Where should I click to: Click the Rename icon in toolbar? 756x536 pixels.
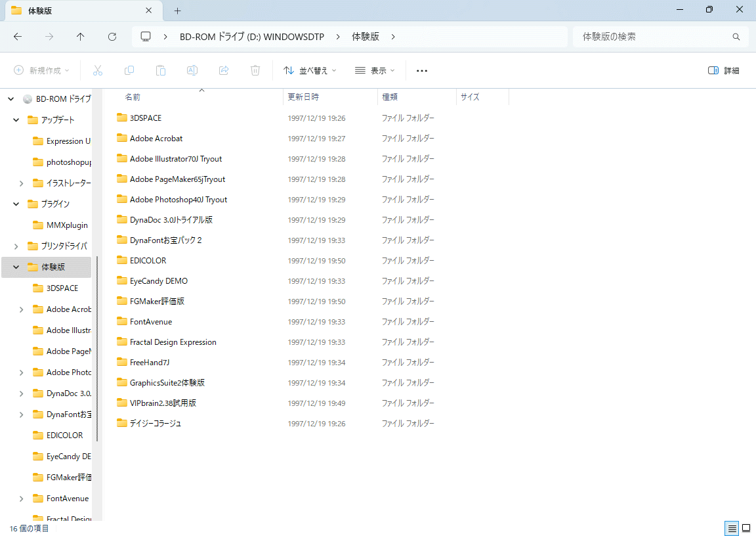click(192, 70)
